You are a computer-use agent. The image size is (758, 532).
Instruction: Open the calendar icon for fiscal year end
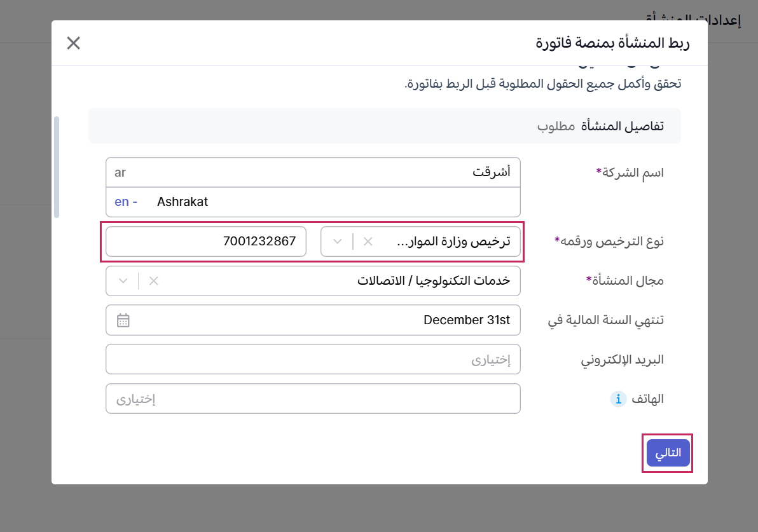pos(123,320)
